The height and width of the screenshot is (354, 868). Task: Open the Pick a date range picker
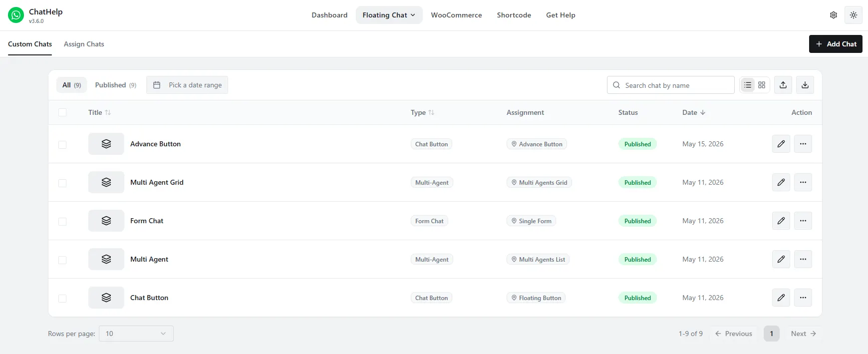pos(187,85)
